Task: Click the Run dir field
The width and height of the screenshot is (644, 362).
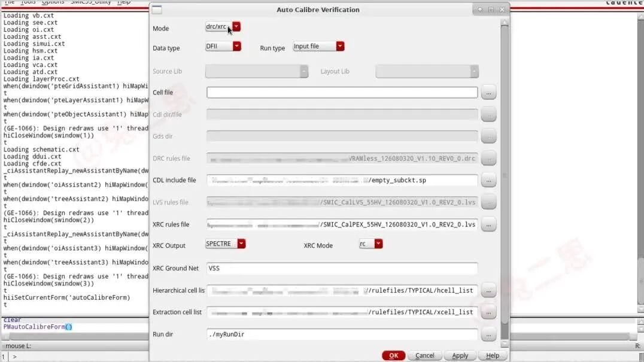Action: pyautogui.click(x=342, y=334)
